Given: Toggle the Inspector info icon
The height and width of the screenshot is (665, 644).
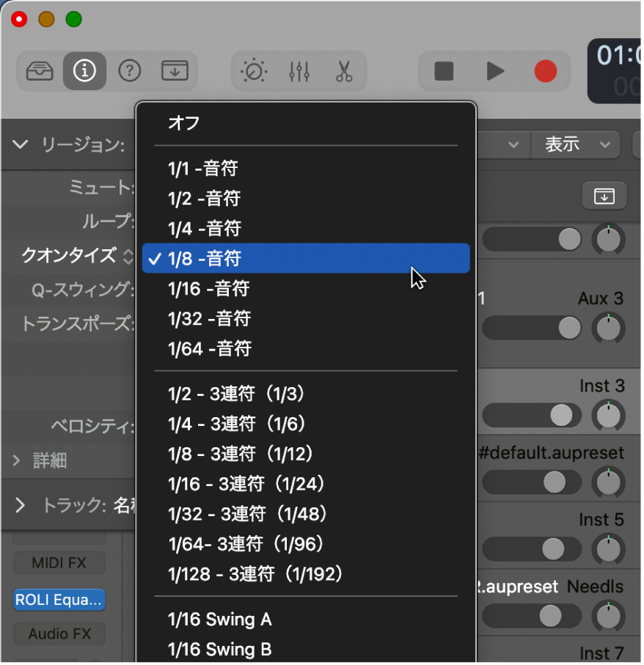Looking at the screenshot, I should (84, 71).
